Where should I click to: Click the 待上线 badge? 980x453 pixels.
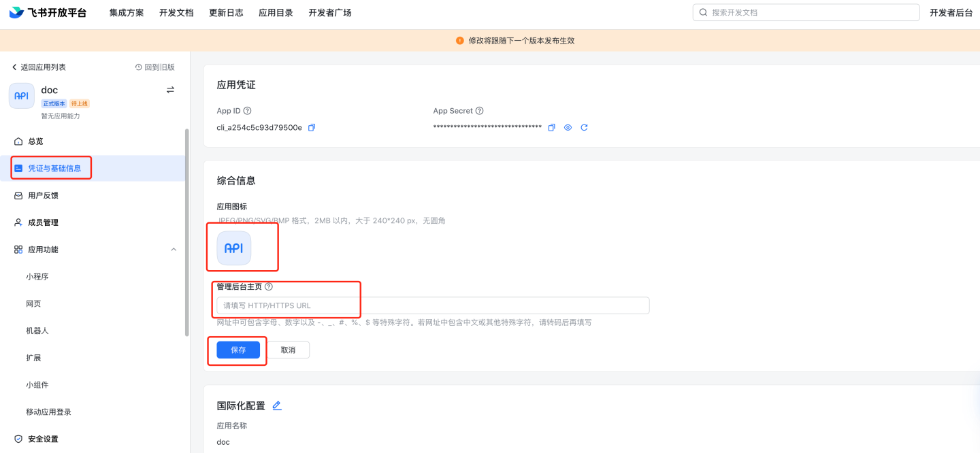pyautogui.click(x=80, y=103)
